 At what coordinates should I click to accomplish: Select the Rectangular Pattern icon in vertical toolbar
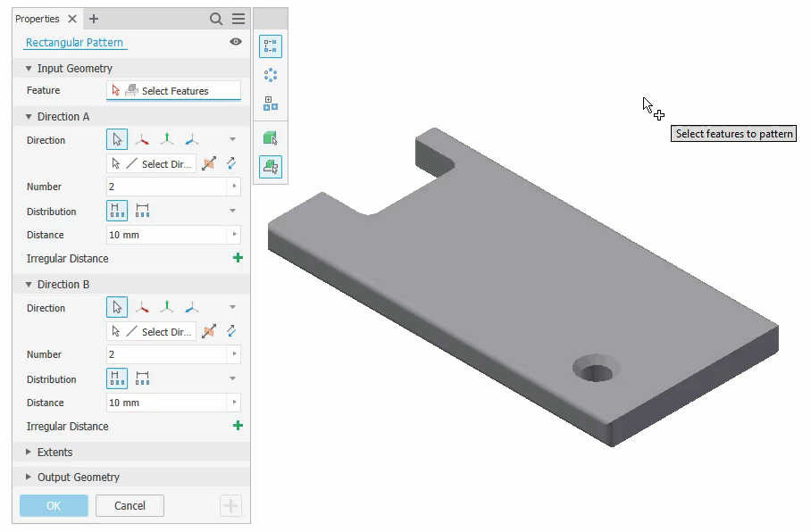click(x=271, y=46)
